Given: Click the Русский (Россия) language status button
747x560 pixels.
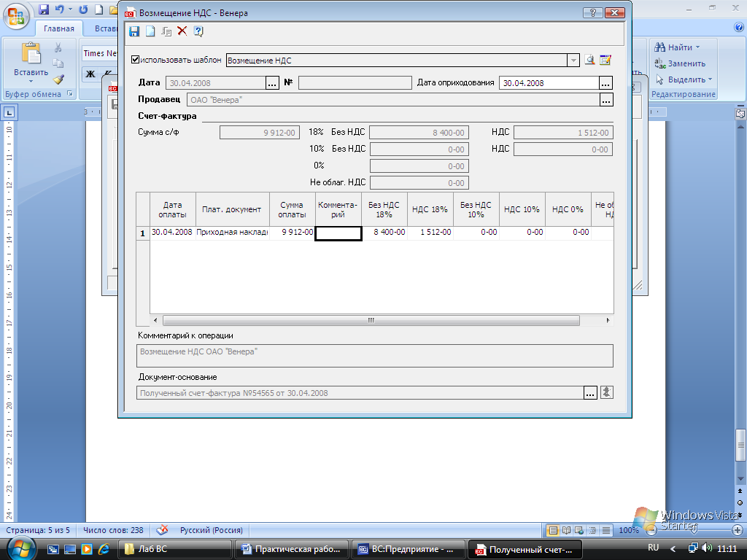Looking at the screenshot, I should (x=211, y=530).
